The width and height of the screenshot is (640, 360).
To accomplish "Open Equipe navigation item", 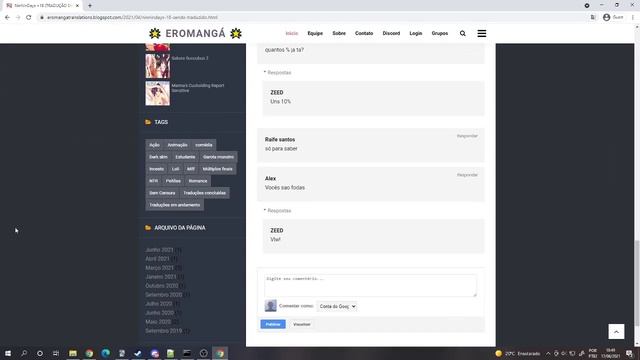I will coord(315,33).
